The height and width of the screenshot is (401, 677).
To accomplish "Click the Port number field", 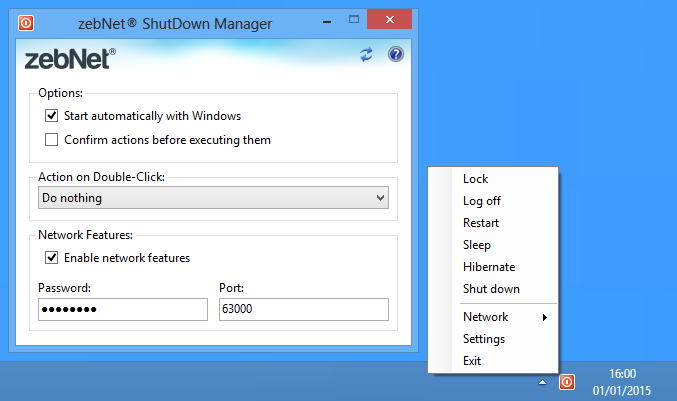I will pos(302,310).
